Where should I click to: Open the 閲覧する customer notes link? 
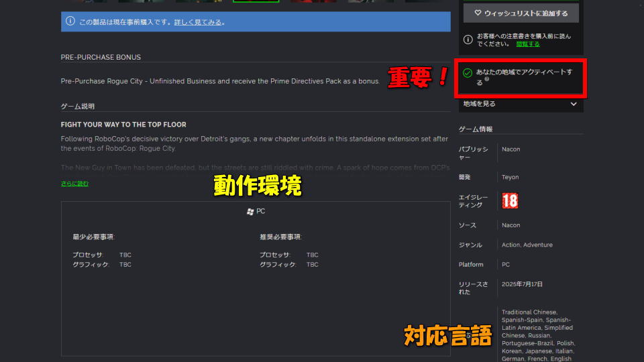(528, 44)
